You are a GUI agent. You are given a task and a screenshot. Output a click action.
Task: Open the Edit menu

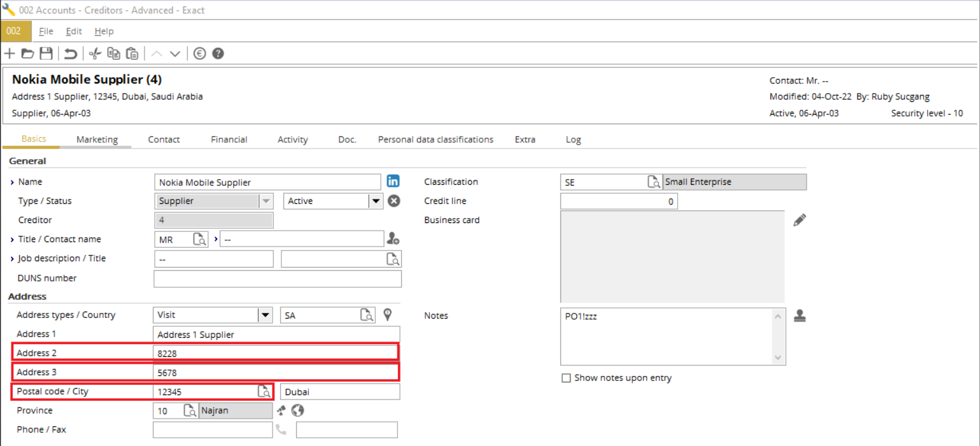[74, 31]
